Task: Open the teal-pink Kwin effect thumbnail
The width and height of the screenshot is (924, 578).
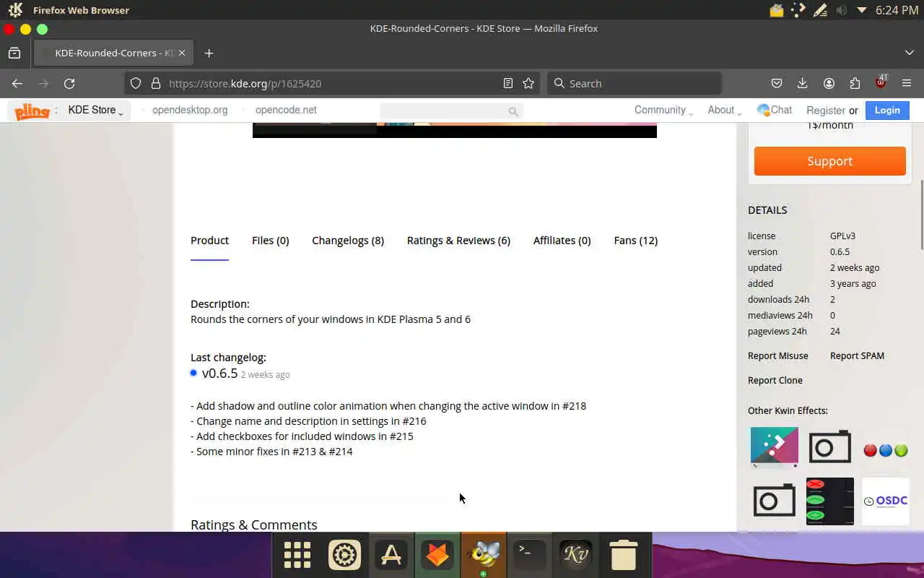Action: point(775,447)
